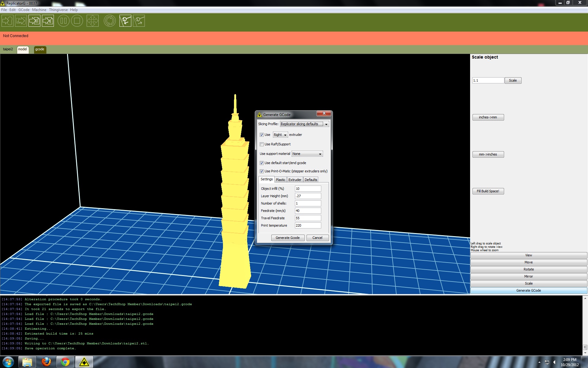The image size is (588, 368).
Task: Enable the Use Raft/Support checkbox
Action: [262, 144]
